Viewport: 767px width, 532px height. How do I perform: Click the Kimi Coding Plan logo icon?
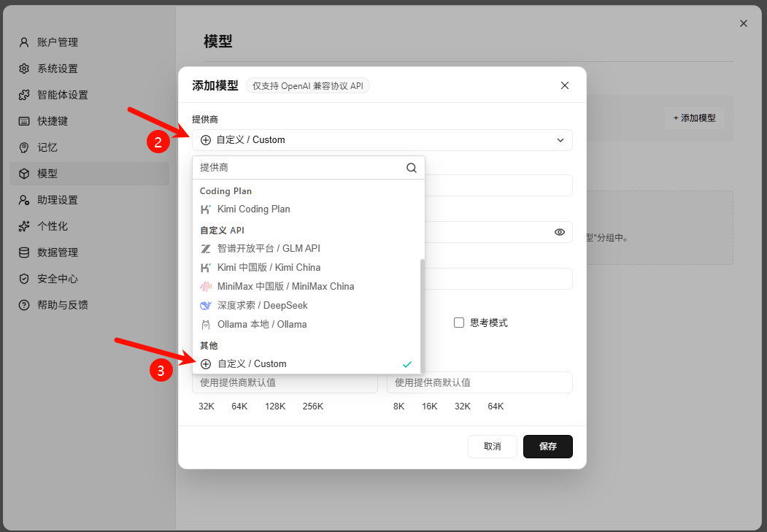click(206, 209)
